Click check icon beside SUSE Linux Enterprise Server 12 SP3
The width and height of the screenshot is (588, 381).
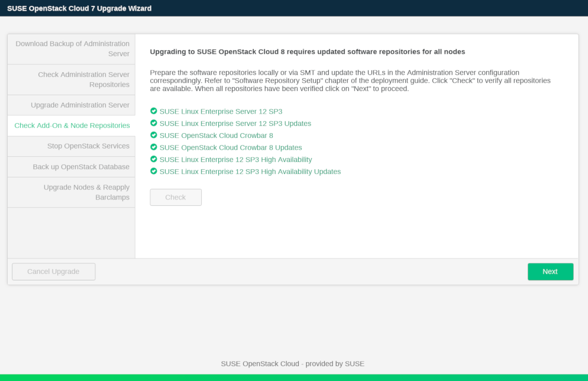(x=154, y=111)
